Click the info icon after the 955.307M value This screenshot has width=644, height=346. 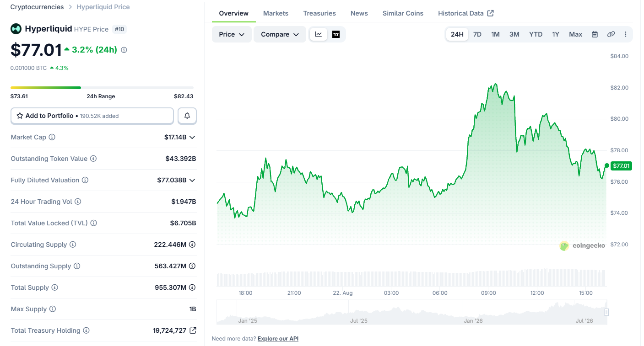(x=192, y=287)
